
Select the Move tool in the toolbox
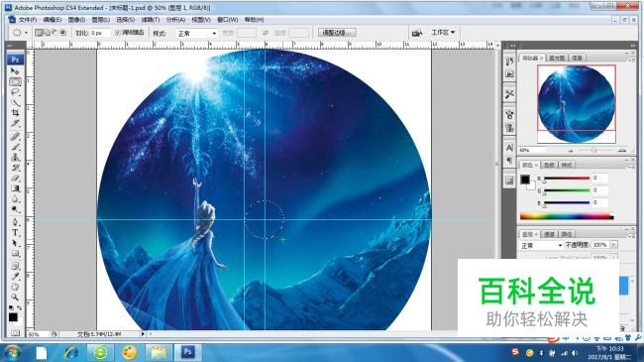(x=15, y=70)
